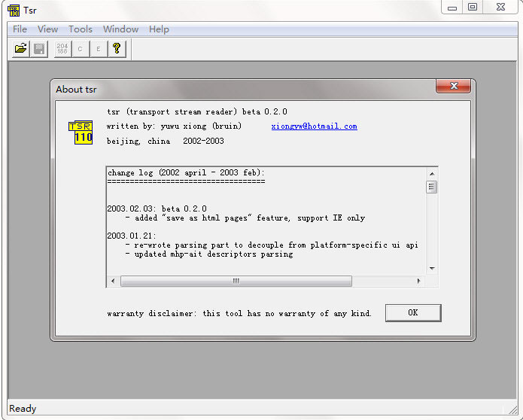
Task: Click the "added save as html pages" log line
Action: (245, 218)
